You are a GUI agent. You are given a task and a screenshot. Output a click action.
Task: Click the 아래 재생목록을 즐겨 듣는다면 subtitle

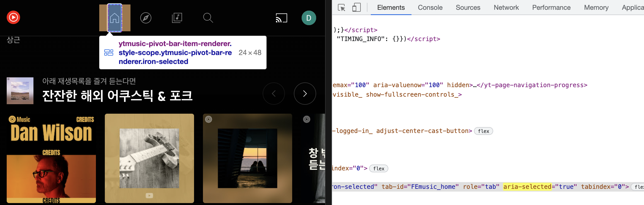[x=89, y=81]
